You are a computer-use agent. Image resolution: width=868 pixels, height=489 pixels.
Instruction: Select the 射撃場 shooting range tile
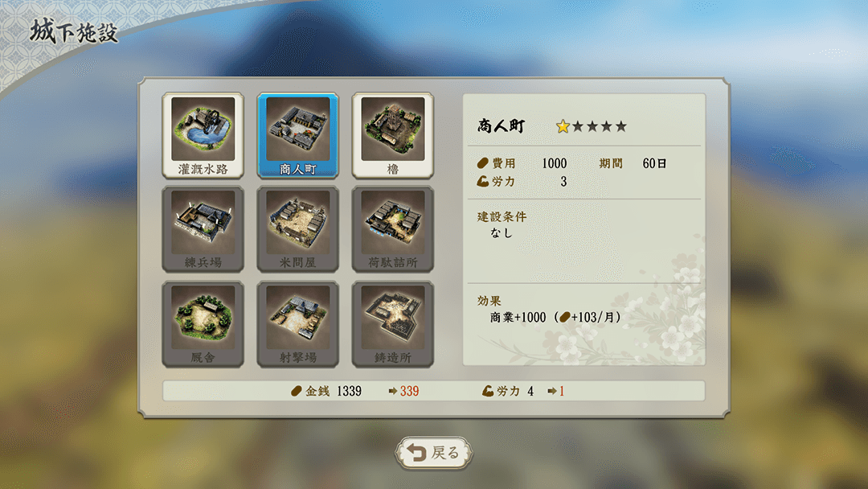[298, 324]
